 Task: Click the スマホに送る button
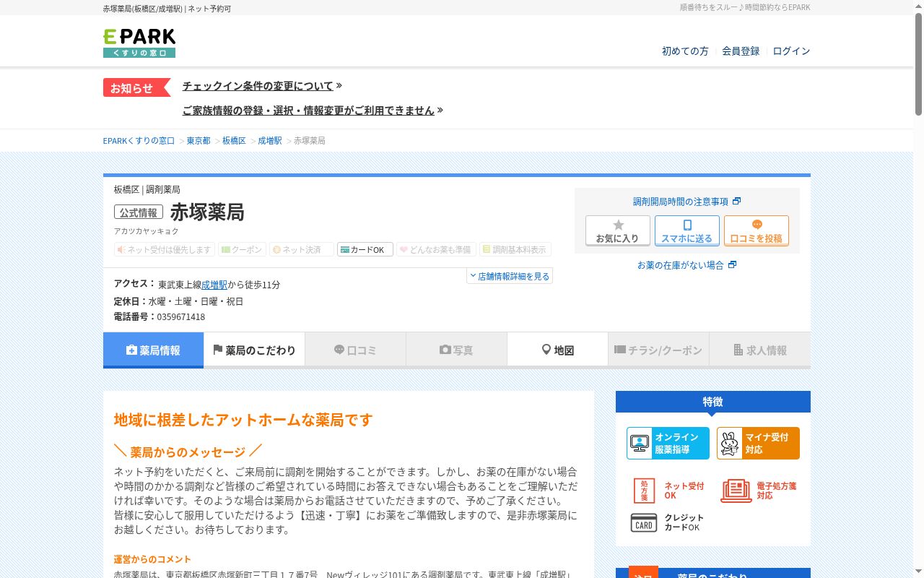[x=687, y=230]
